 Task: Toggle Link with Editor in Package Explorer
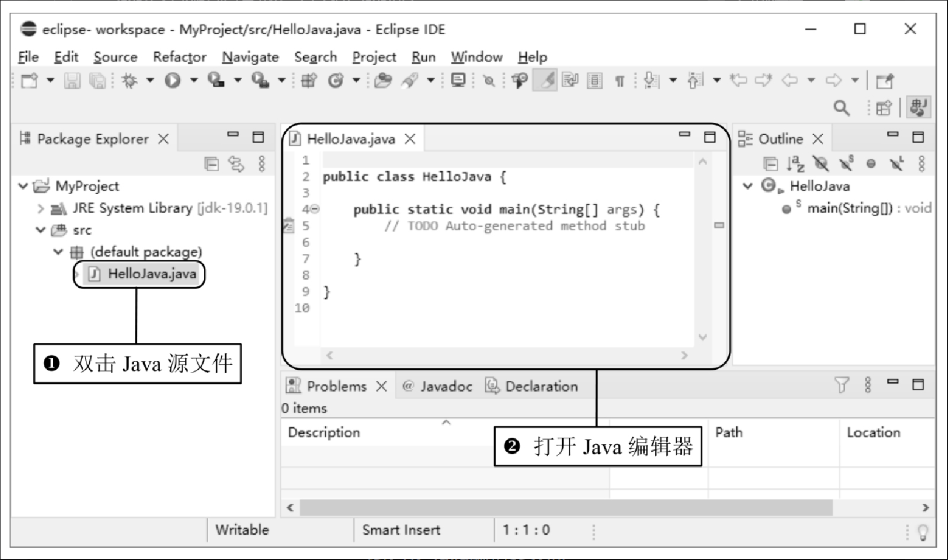pos(236,164)
